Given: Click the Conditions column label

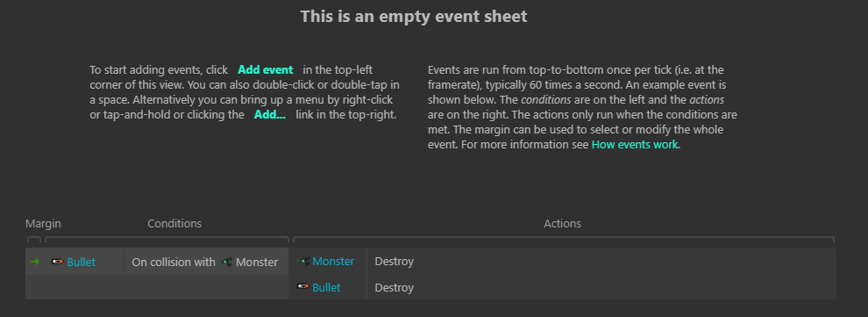Looking at the screenshot, I should click(174, 223).
